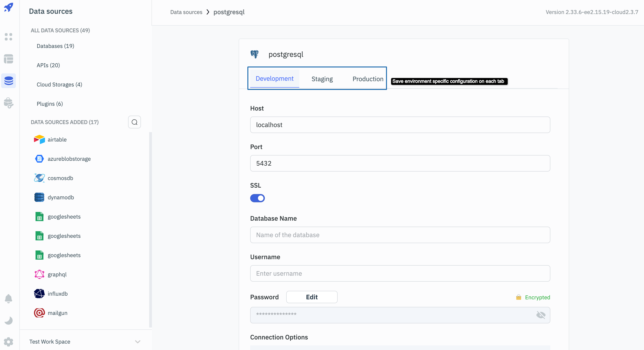
Task: Click the airtable data source icon
Action: point(39,139)
